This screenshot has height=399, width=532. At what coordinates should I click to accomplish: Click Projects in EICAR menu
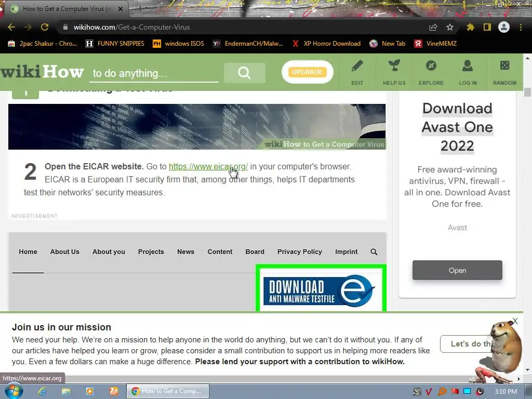click(x=151, y=252)
